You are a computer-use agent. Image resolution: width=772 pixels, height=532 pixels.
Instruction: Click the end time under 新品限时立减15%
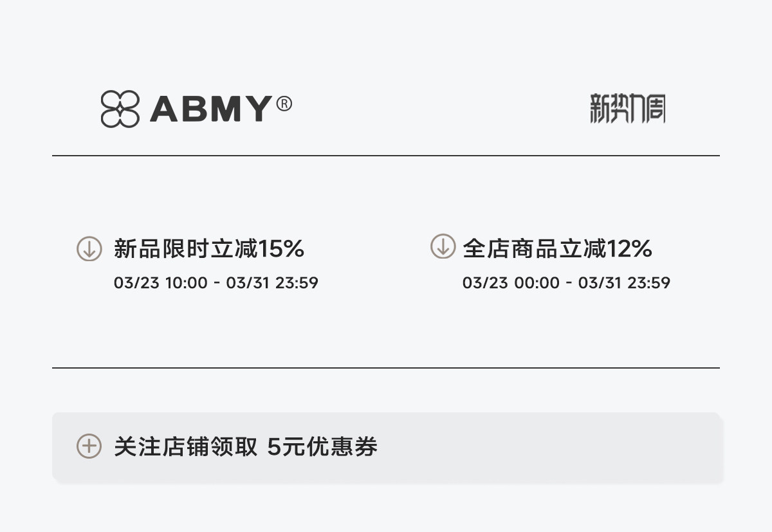coord(272,283)
